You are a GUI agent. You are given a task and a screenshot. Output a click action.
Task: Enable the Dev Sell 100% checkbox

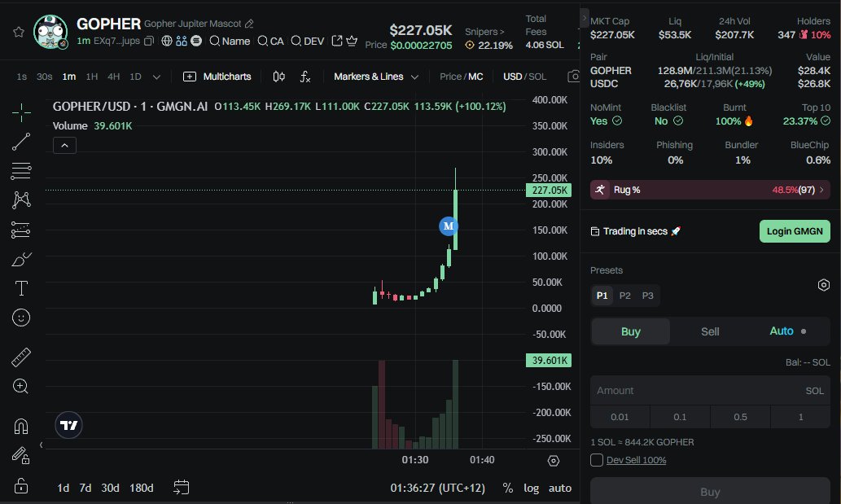(597, 460)
